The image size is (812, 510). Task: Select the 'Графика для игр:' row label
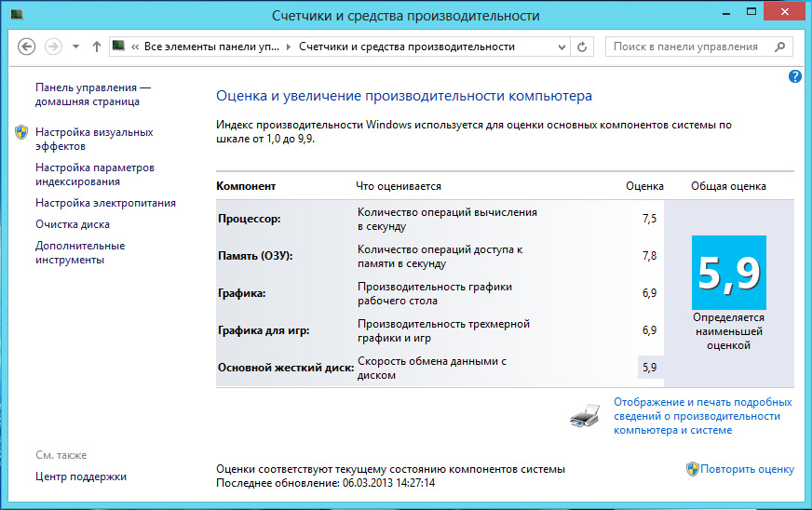264,330
